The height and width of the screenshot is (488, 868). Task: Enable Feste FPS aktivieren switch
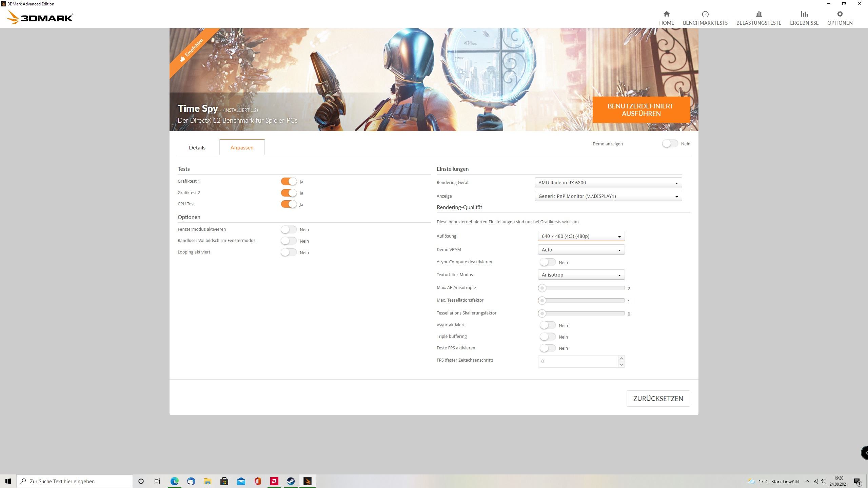(x=548, y=348)
